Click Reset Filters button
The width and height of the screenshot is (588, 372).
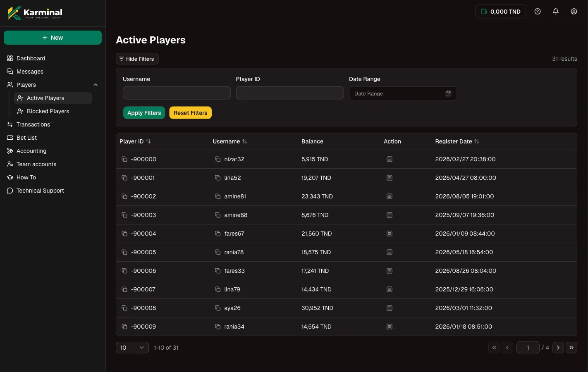coord(190,113)
